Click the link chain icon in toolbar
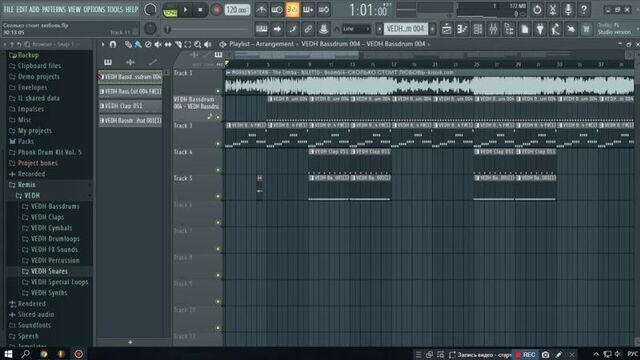 tap(308, 29)
